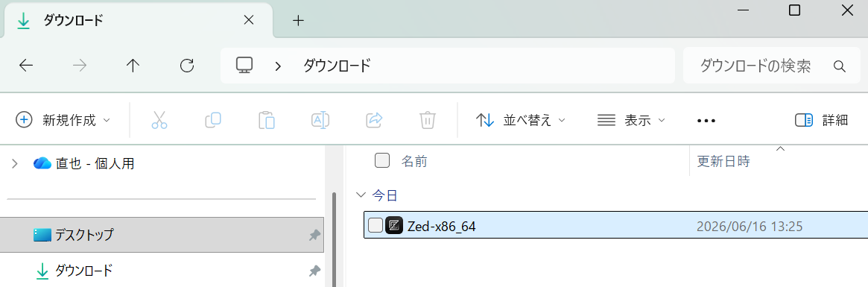Click the Copy icon in toolbar
The height and width of the screenshot is (287, 868).
pyautogui.click(x=212, y=120)
